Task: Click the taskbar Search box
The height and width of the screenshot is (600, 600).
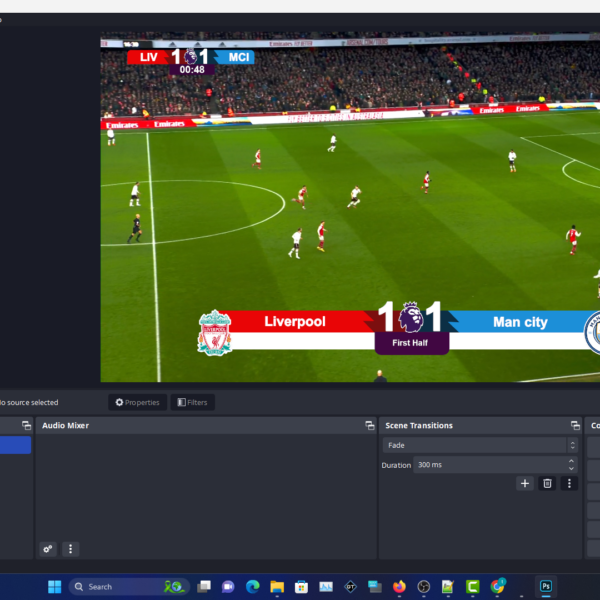Action: 129,587
